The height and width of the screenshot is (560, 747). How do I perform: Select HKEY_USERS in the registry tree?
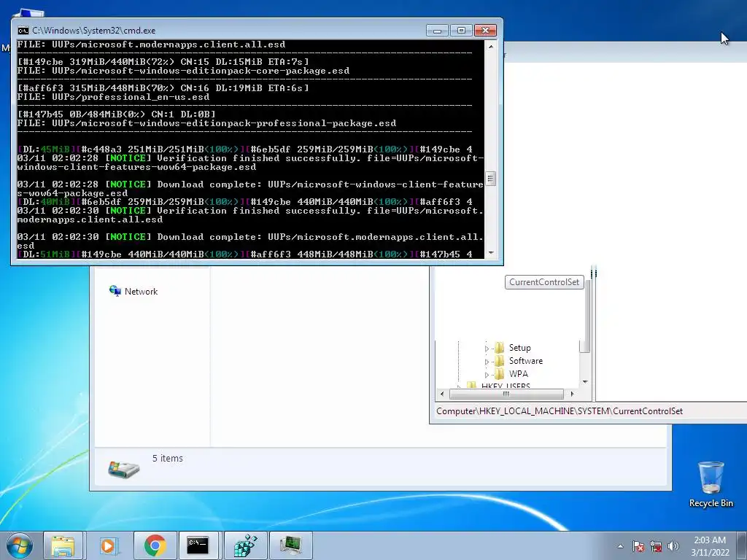tap(506, 386)
